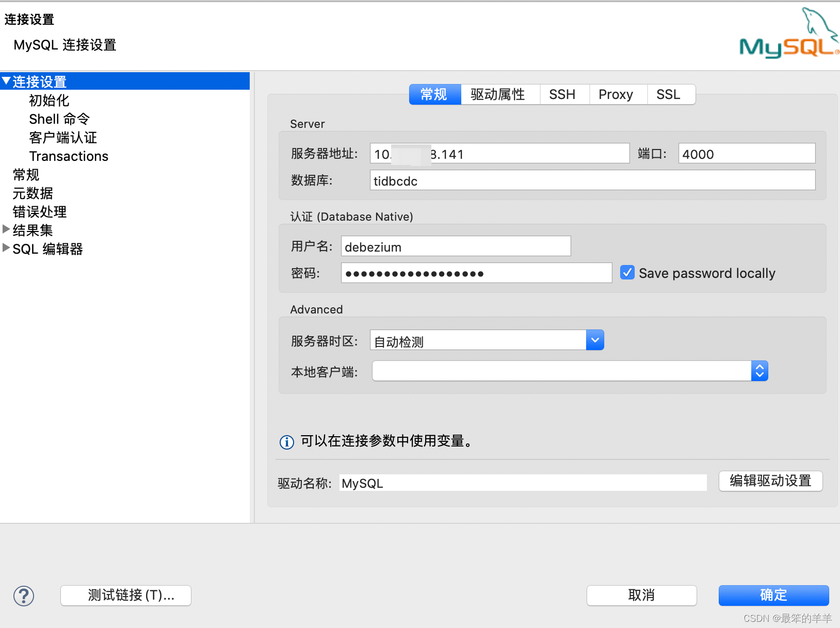
Task: Click the masked password field
Action: point(477,273)
